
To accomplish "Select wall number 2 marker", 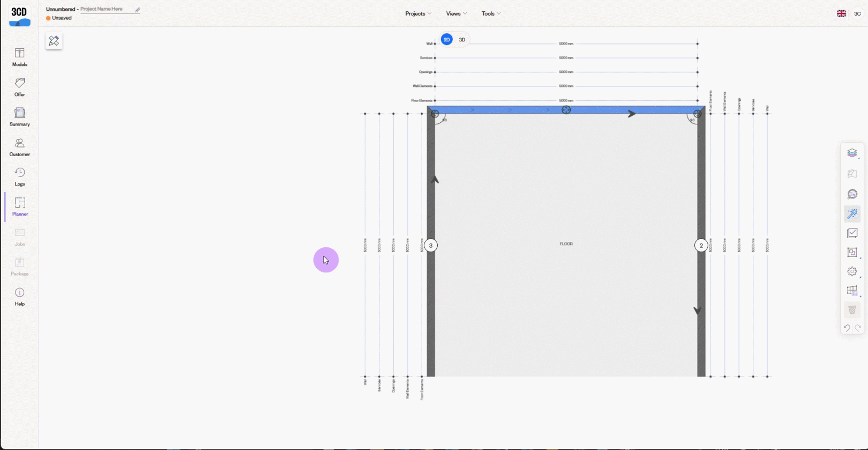I will [701, 246].
